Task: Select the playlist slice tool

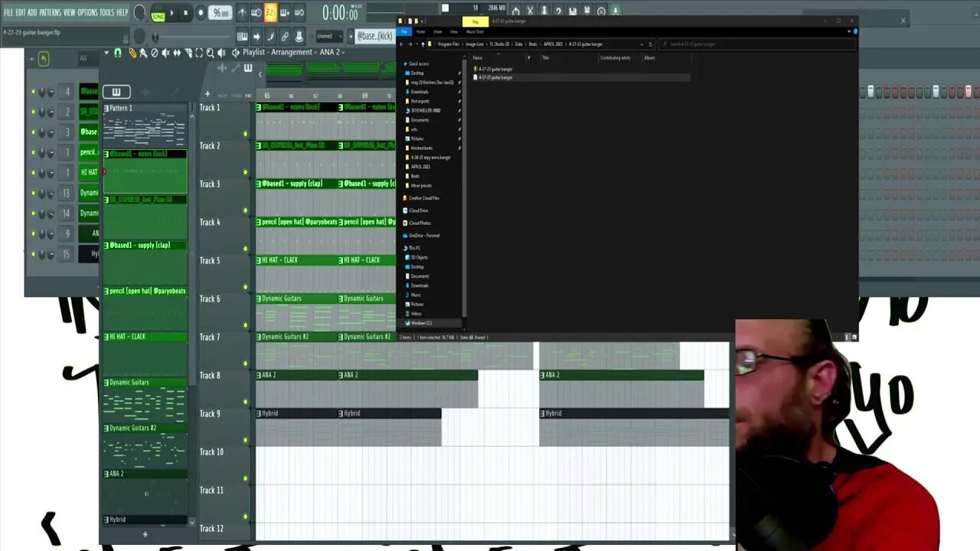Action: pyautogui.click(x=188, y=53)
